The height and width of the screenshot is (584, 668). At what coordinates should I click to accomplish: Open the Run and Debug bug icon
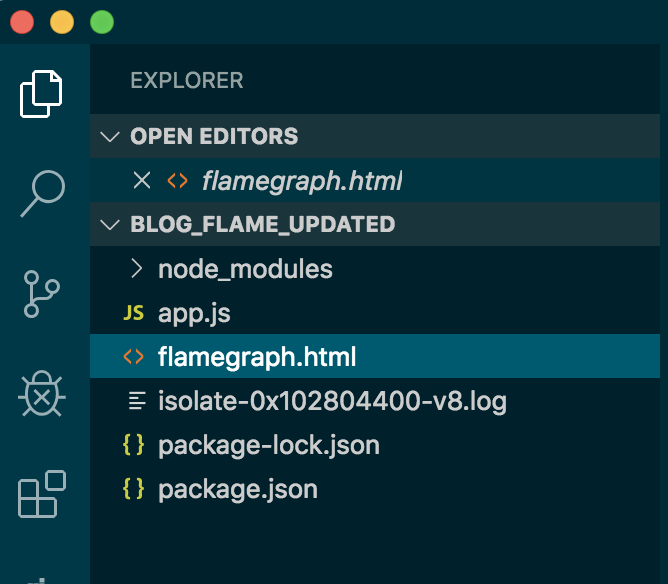tap(42, 394)
